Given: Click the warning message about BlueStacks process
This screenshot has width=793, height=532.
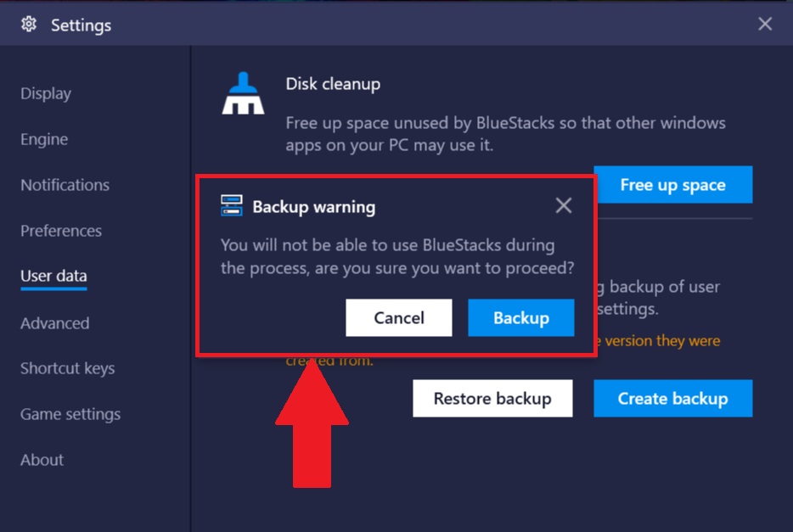Looking at the screenshot, I should pos(397,256).
